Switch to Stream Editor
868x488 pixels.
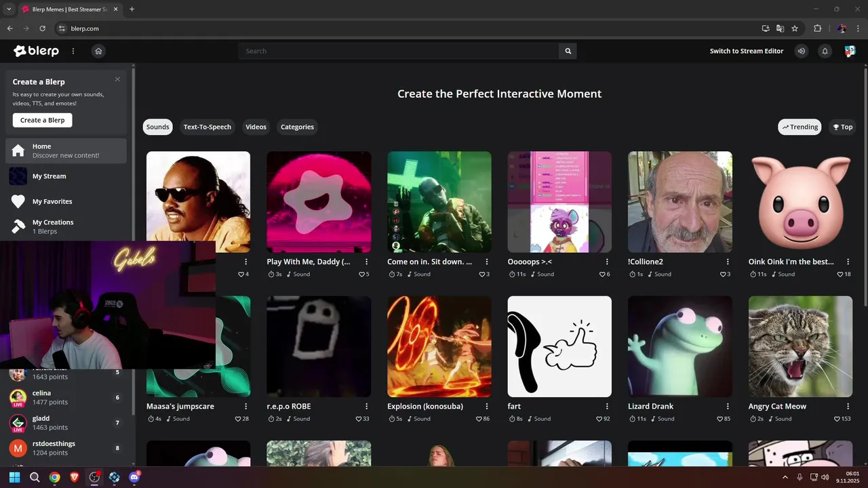coord(747,51)
